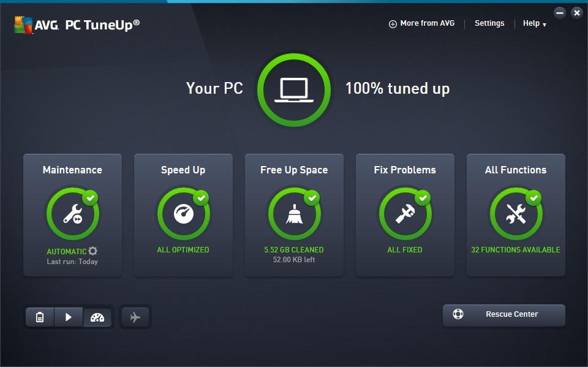This screenshot has width=588, height=367.
Task: Activate Turbo mode gauge button
Action: tap(97, 317)
